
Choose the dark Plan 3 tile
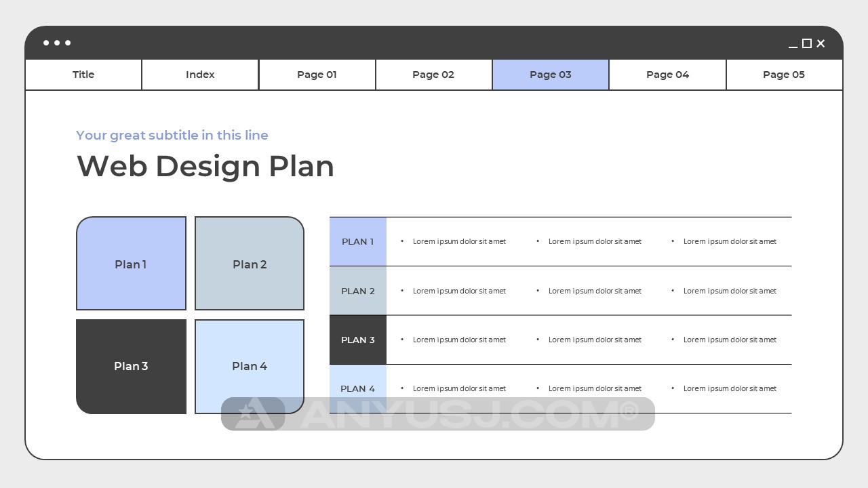coord(131,367)
